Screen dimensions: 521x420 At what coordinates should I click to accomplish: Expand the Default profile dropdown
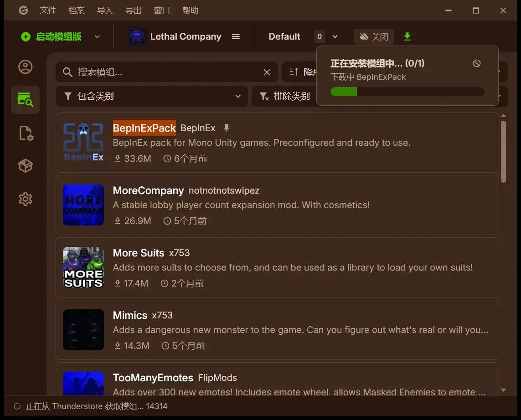point(335,36)
